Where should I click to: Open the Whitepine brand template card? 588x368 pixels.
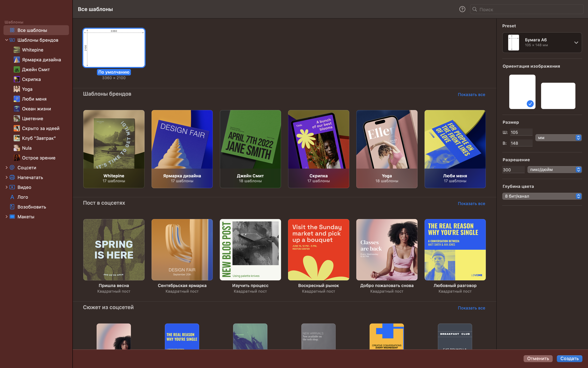click(114, 149)
